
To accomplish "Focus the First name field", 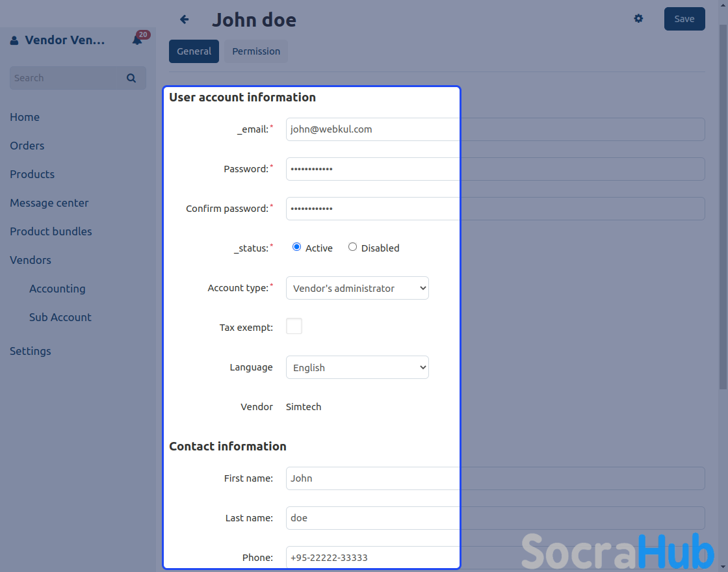I will tap(372, 478).
